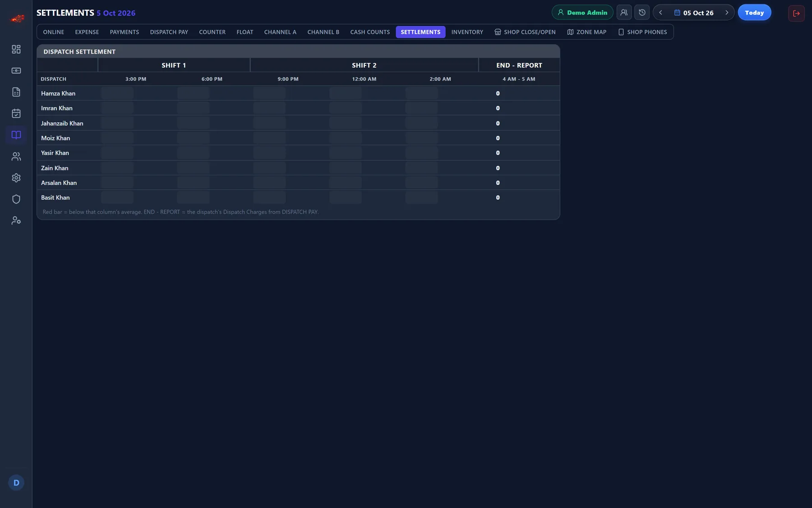Switch to the DISPATCH PAY tab
This screenshot has height=508, width=812.
coord(169,32)
